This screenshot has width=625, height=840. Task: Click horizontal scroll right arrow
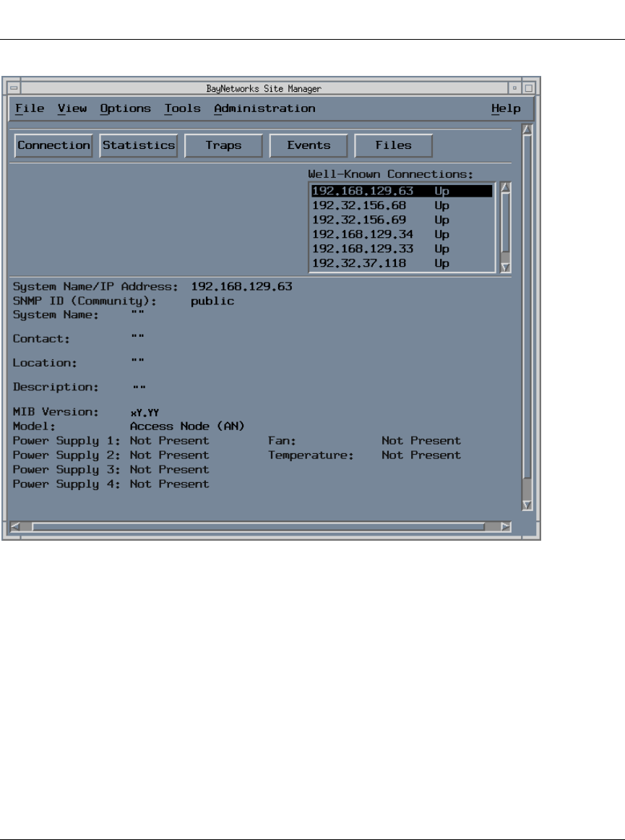506,526
